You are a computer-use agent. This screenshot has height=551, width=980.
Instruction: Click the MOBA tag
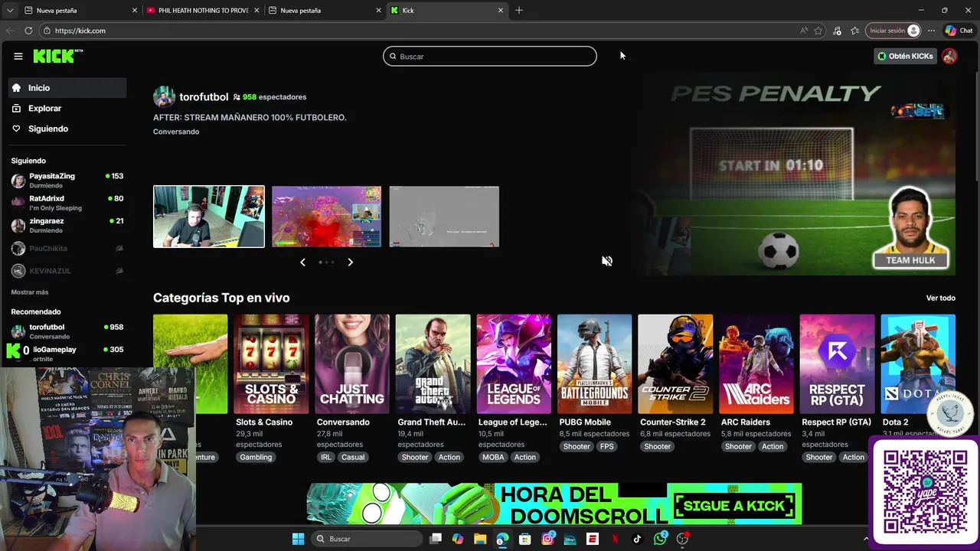(x=493, y=458)
